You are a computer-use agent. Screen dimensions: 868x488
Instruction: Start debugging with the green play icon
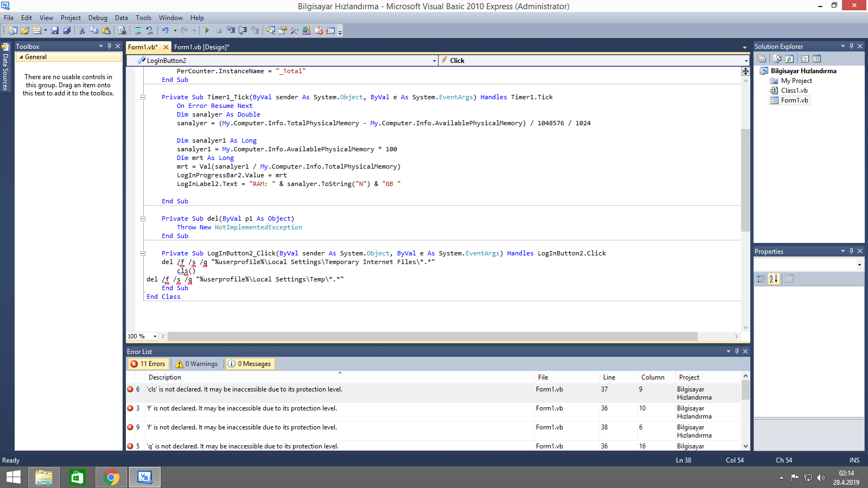pos(207,30)
